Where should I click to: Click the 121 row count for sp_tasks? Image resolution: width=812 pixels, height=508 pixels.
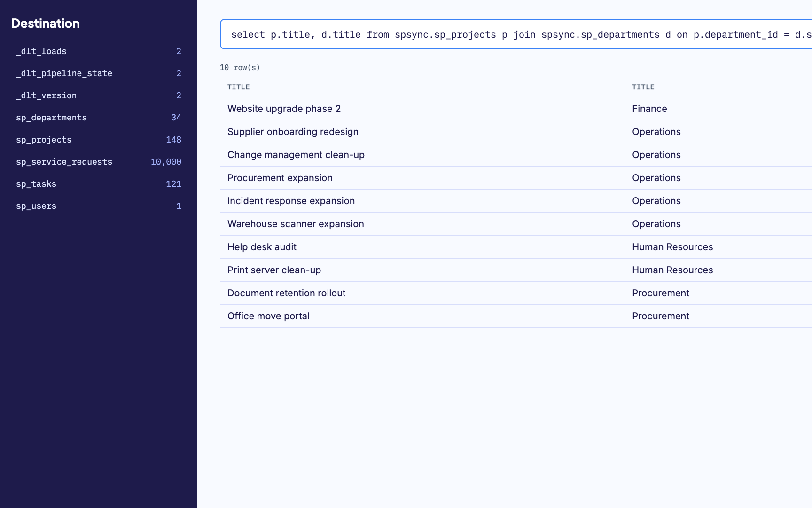[x=173, y=184]
